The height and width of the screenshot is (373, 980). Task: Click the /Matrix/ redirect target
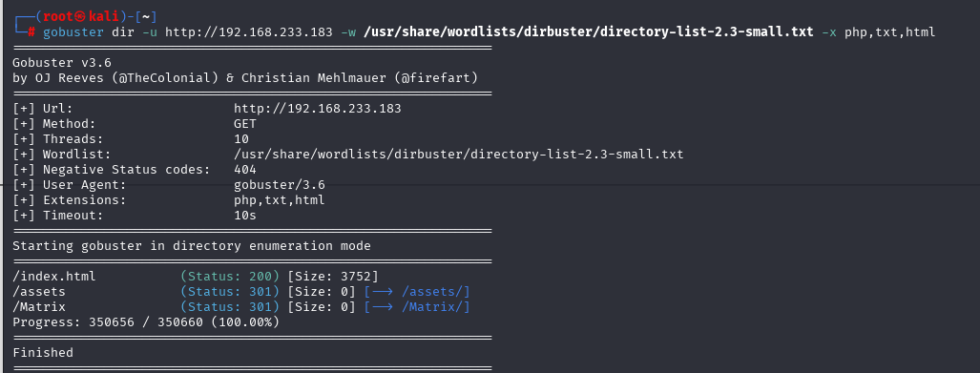pos(432,307)
